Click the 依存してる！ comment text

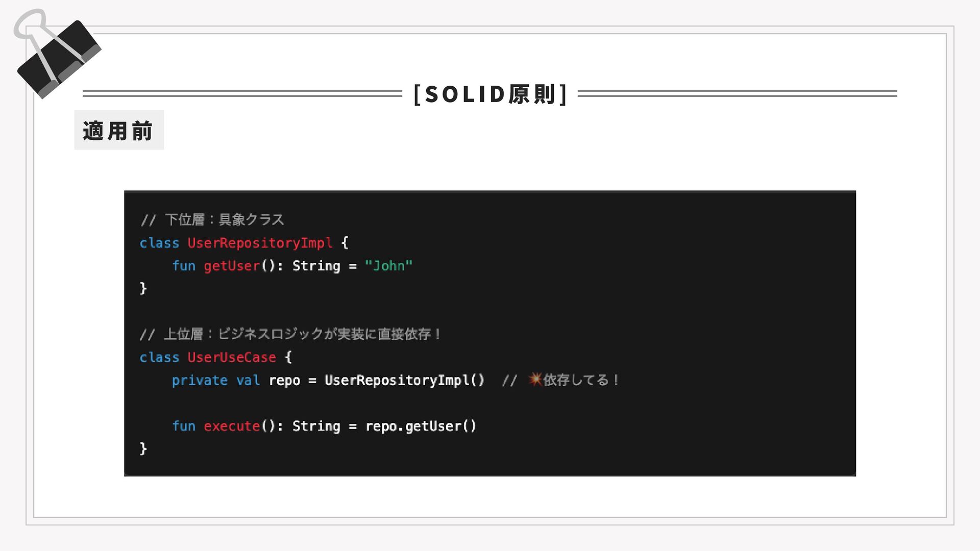click(x=581, y=380)
